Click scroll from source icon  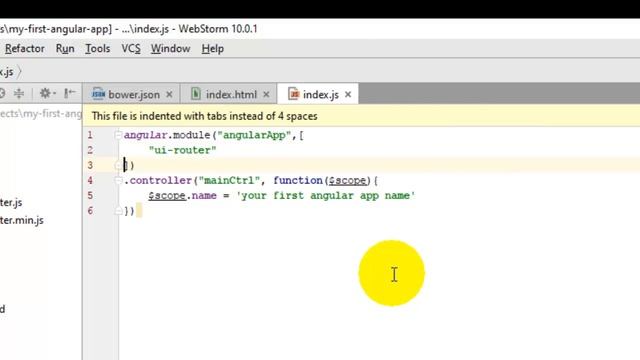pos(2,93)
